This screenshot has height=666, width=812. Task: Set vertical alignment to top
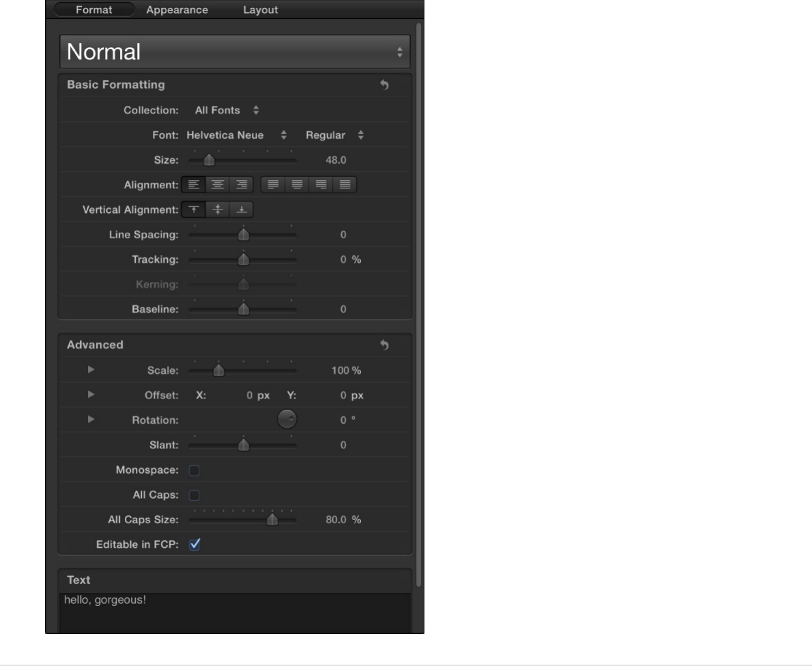point(194,209)
